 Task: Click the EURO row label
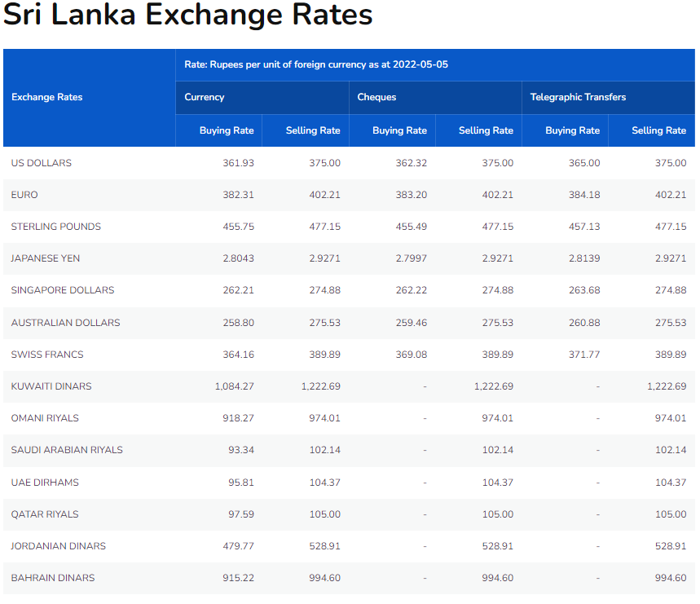coord(24,195)
